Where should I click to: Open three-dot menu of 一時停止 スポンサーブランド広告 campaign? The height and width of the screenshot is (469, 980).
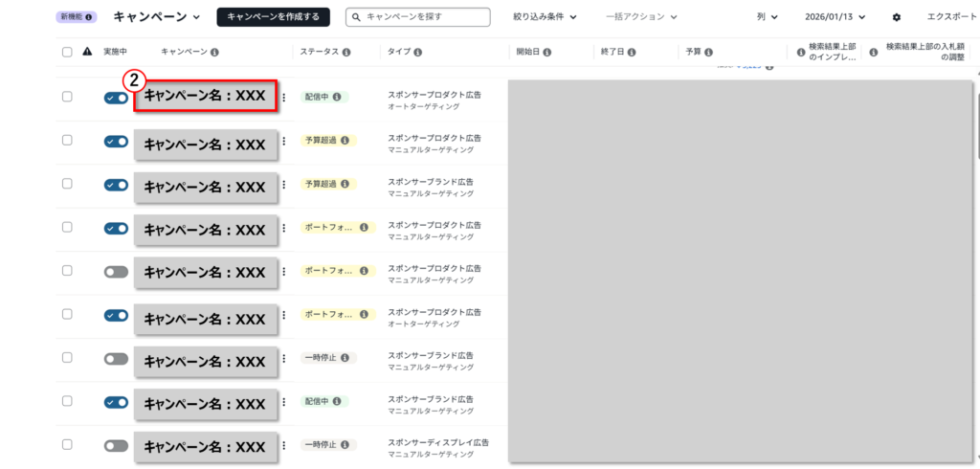click(x=283, y=358)
